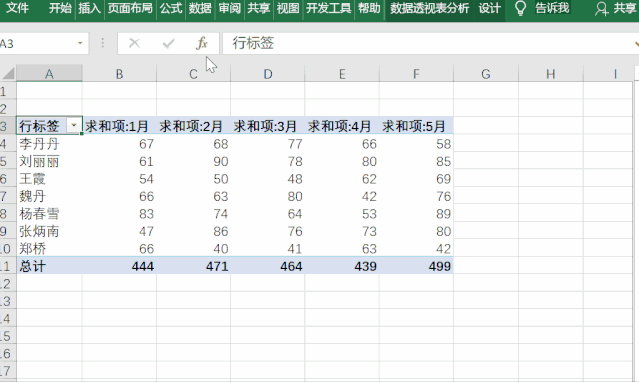Open the 行标签 filter dropdown arrow
The image size is (639, 382).
tap(74, 125)
